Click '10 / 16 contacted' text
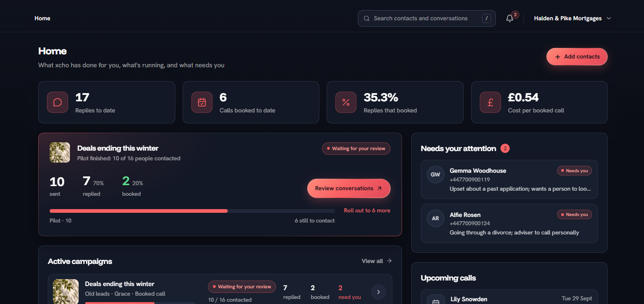This screenshot has height=304, width=644. pyautogui.click(x=230, y=300)
